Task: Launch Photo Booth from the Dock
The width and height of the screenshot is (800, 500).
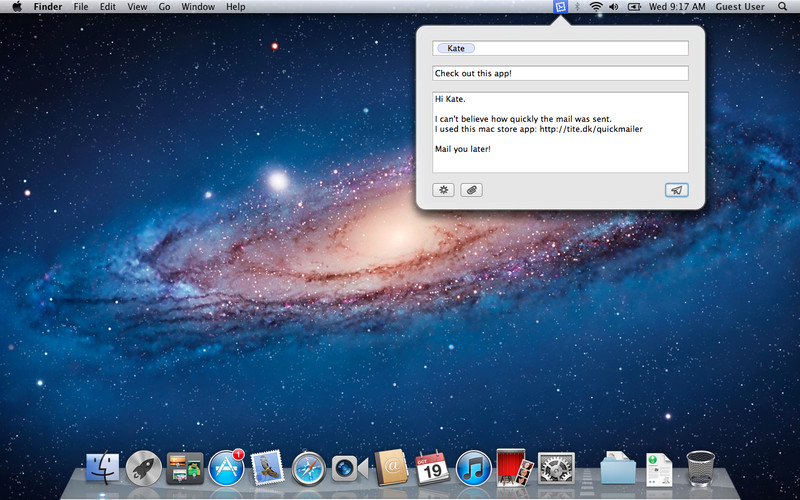Action: pyautogui.click(x=513, y=467)
